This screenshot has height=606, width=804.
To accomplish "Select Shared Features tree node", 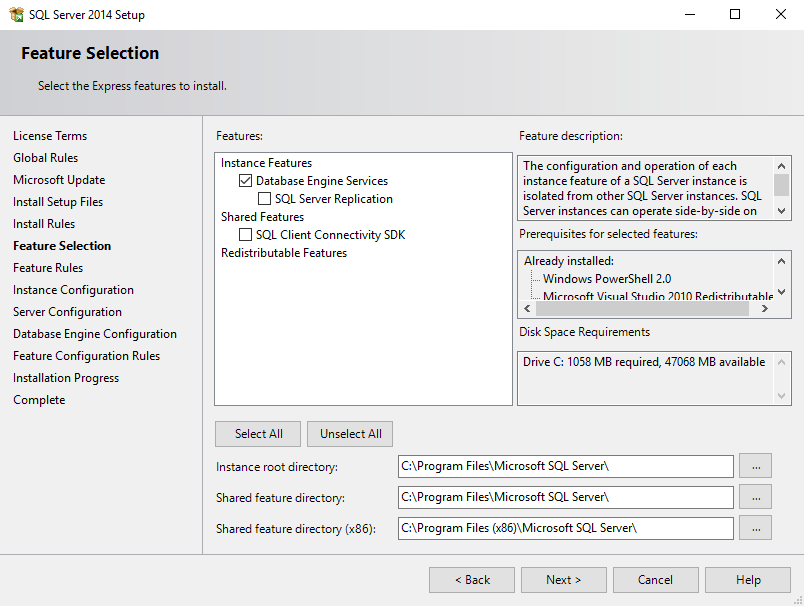I will pyautogui.click(x=262, y=217).
